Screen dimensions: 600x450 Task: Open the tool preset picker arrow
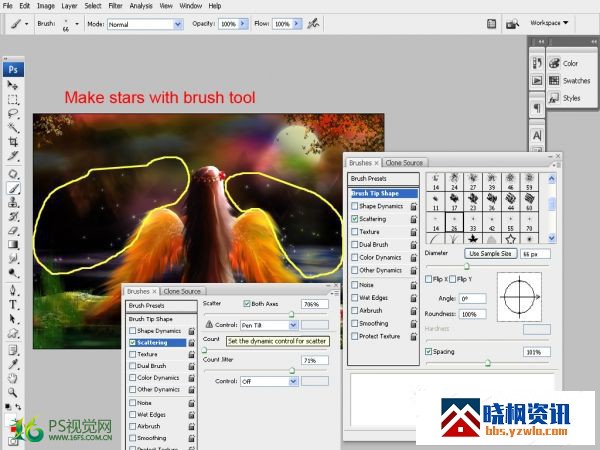coord(26,24)
